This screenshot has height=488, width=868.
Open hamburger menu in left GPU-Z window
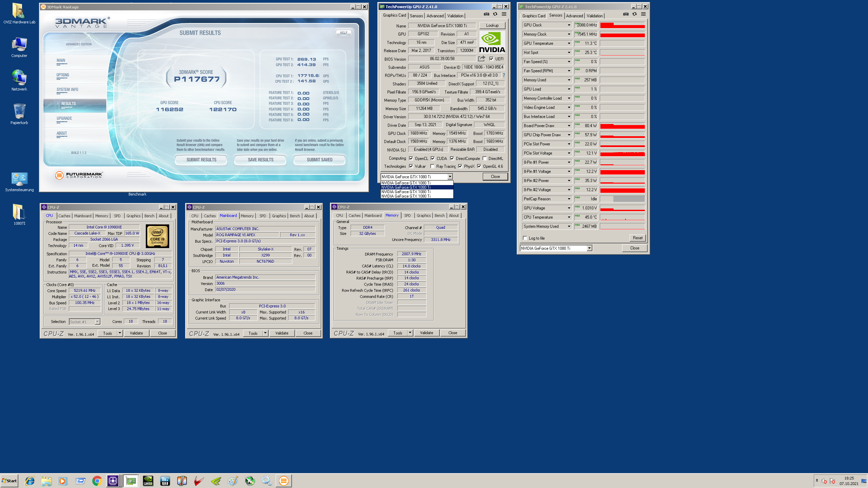(x=504, y=14)
